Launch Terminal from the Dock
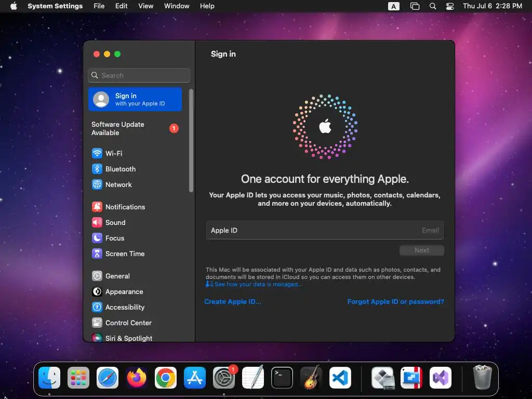This screenshot has width=532, height=399. click(x=282, y=378)
